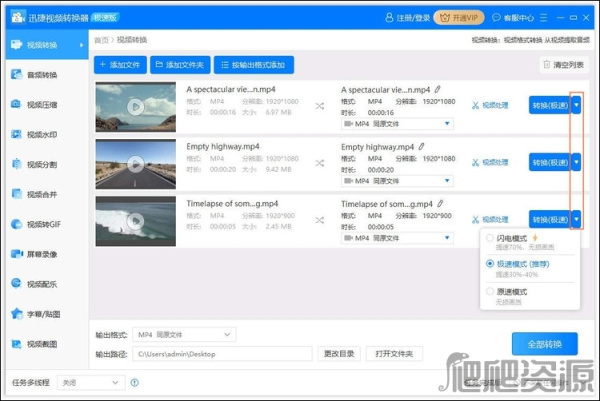Open the 开通VIP crown button
Screen dimensions: 600x401
tap(459, 18)
